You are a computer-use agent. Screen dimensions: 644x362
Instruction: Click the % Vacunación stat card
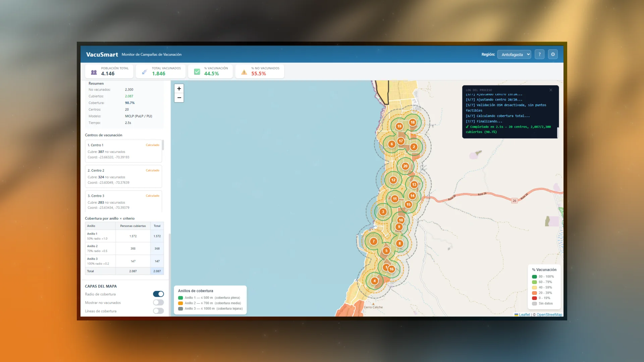(210, 71)
